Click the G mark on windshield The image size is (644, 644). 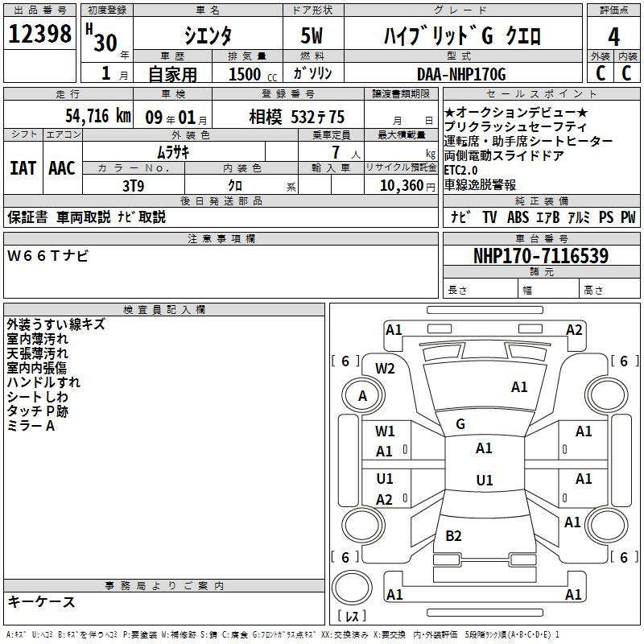click(460, 424)
